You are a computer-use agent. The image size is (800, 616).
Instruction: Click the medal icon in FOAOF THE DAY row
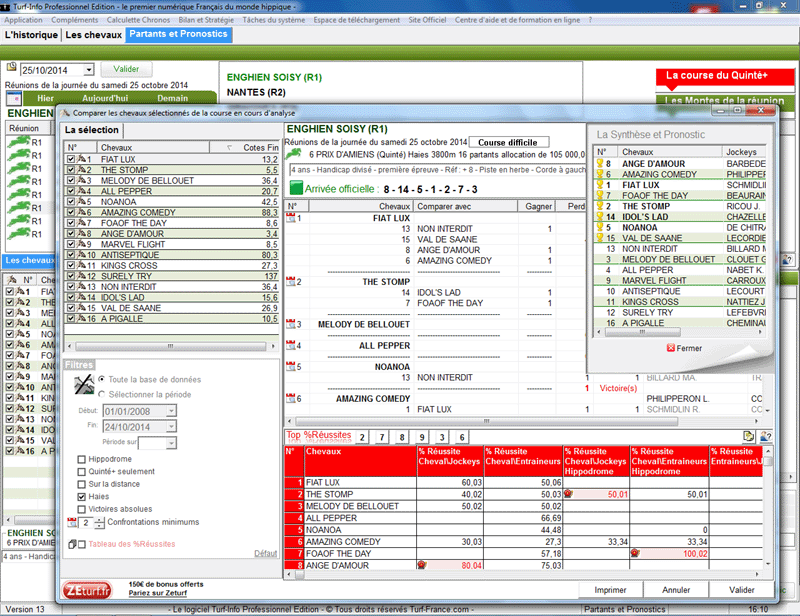click(635, 553)
